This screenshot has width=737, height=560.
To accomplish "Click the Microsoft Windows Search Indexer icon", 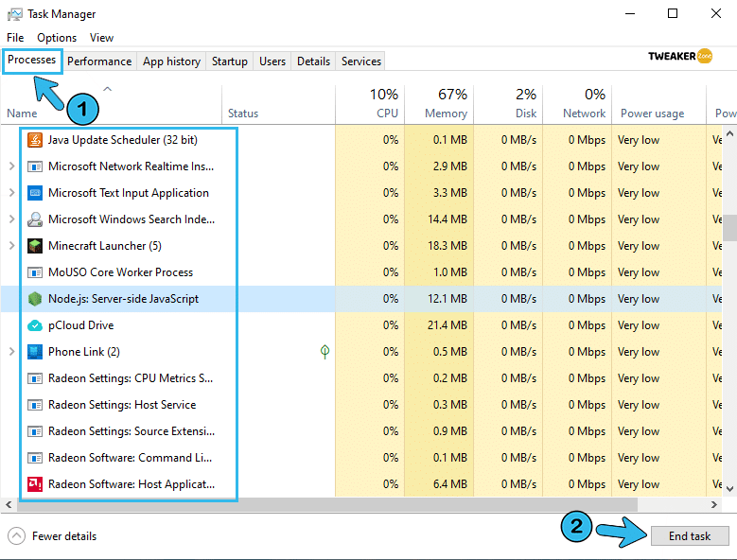I will click(35, 219).
